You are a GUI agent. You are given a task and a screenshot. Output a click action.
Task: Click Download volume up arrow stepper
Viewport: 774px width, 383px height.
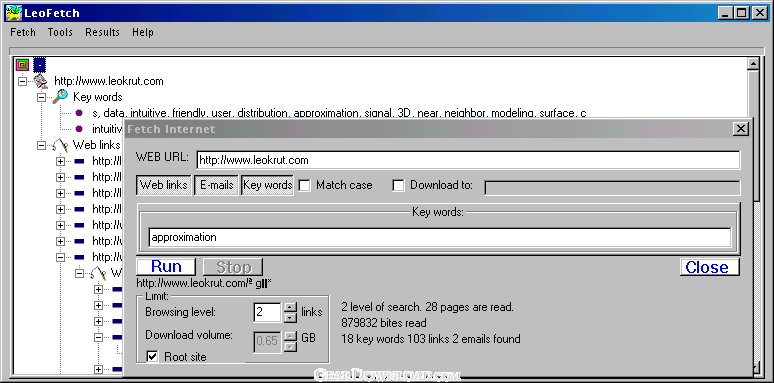click(x=291, y=336)
